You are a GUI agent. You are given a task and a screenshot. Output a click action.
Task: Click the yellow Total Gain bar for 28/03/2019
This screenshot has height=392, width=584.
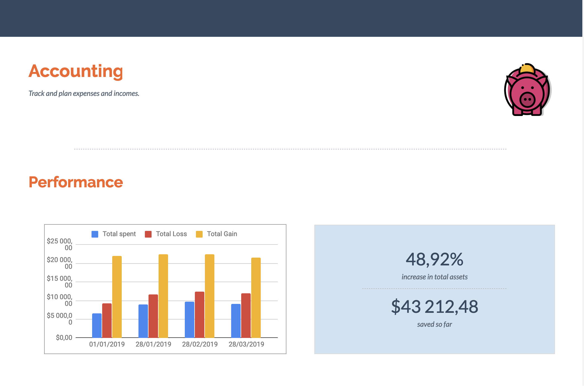[256, 297]
